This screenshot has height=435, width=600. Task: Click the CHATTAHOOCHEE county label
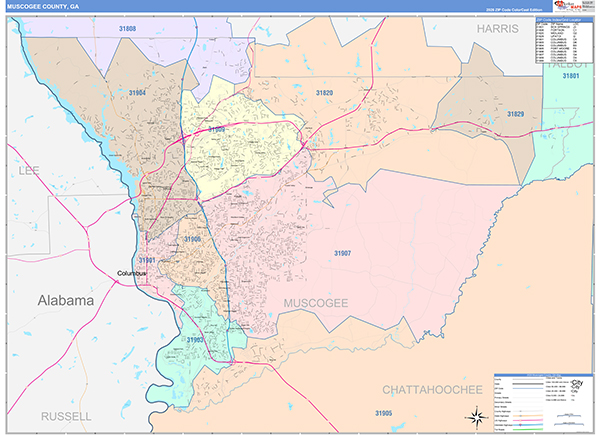pyautogui.click(x=432, y=390)
